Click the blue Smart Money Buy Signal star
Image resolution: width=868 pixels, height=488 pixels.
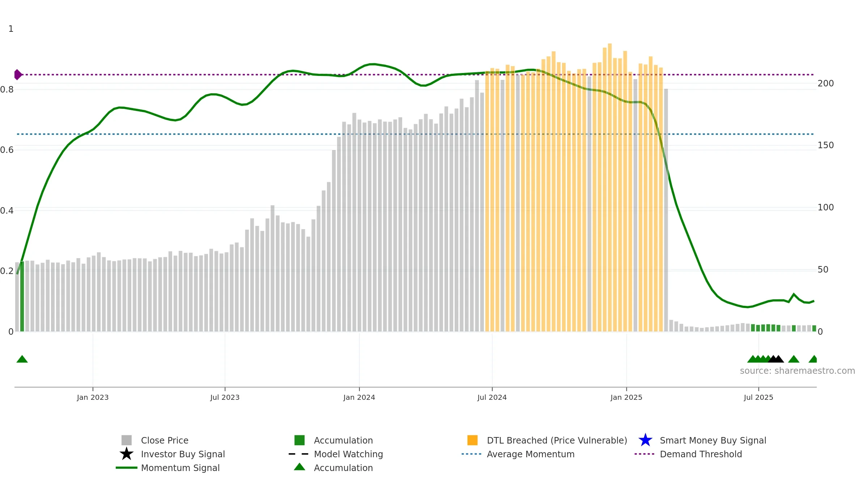tap(645, 440)
